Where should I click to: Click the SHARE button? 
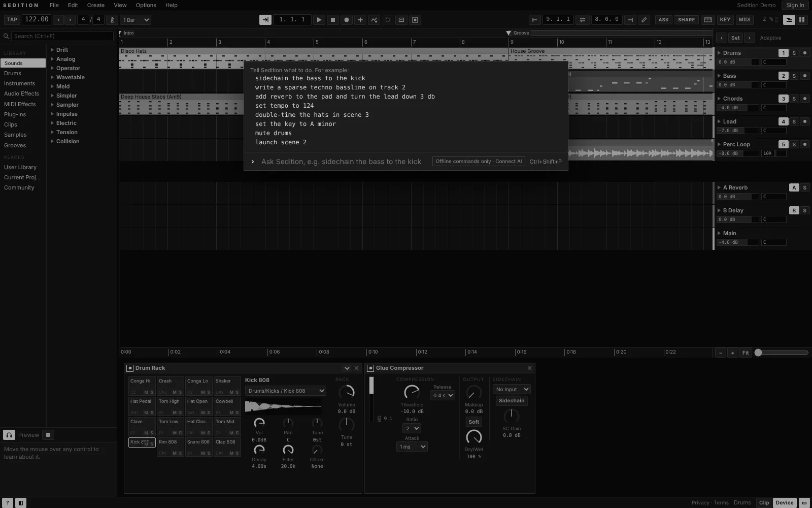pyautogui.click(x=686, y=20)
